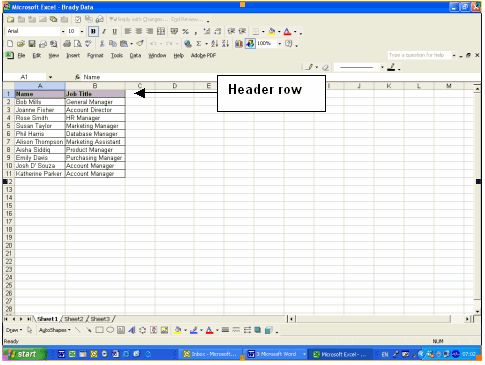Screen dimensions: 485x365
Task: Switch to the Sheet2 tab
Action: pos(74,319)
